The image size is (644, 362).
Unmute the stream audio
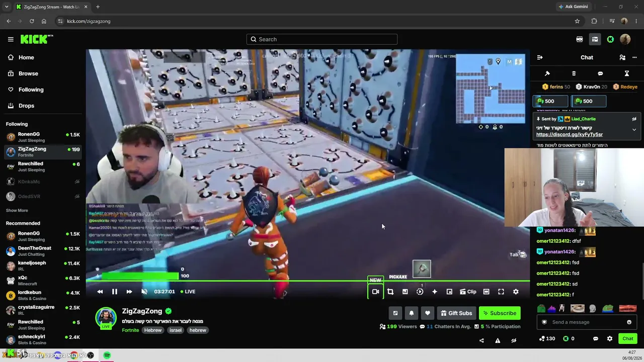pos(144,292)
